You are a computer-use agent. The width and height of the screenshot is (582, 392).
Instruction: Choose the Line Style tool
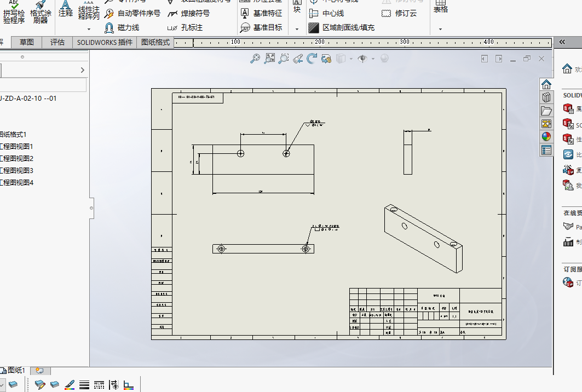coord(99,385)
